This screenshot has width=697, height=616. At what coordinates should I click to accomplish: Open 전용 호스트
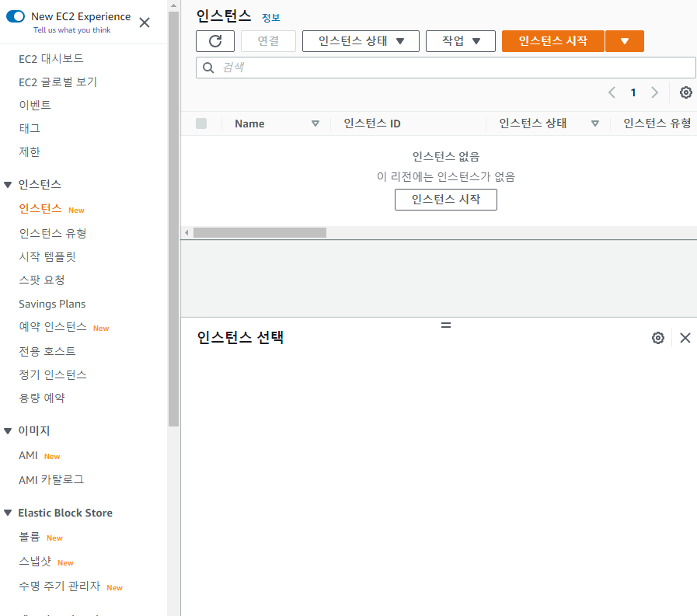coord(47,351)
